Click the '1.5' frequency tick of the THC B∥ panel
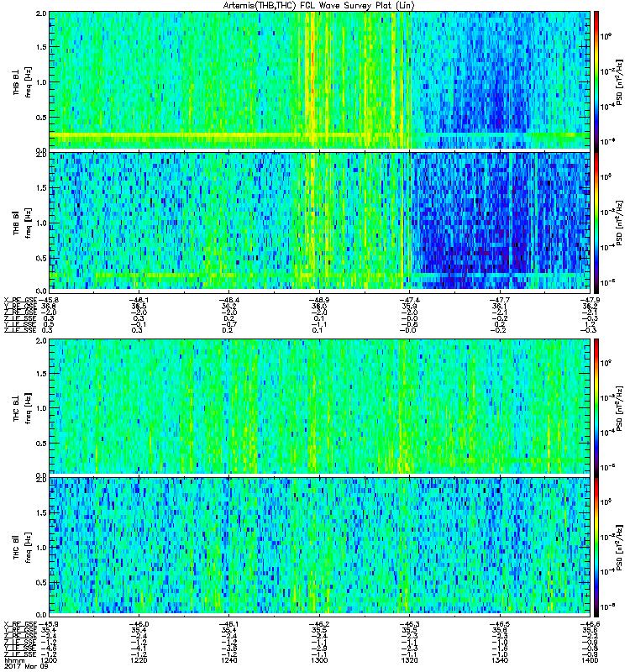This screenshot has height=672, width=630. (41, 513)
